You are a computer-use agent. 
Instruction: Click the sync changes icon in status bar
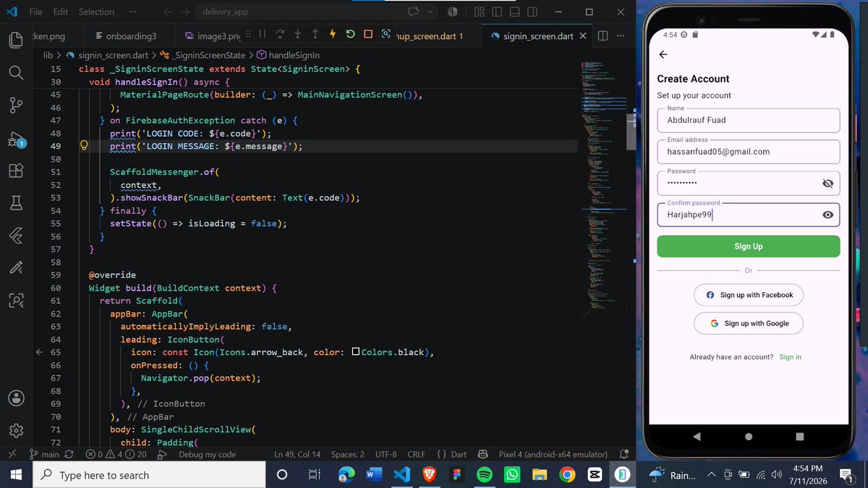coord(69,454)
